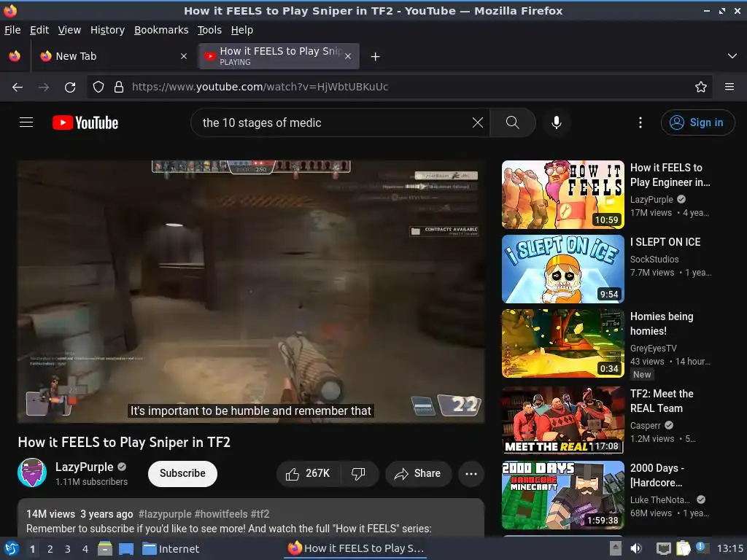The height and width of the screenshot is (560, 747).
Task: Pause the playing Sniper video
Action: click(x=251, y=292)
